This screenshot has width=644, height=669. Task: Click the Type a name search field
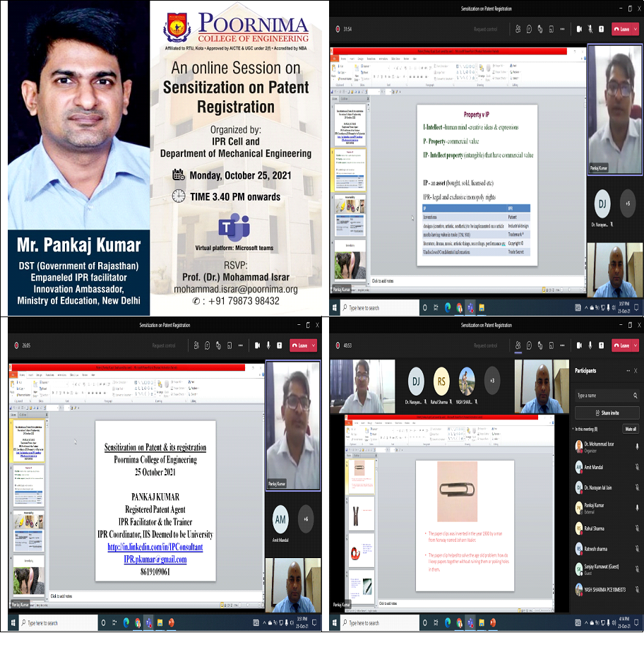click(x=602, y=396)
